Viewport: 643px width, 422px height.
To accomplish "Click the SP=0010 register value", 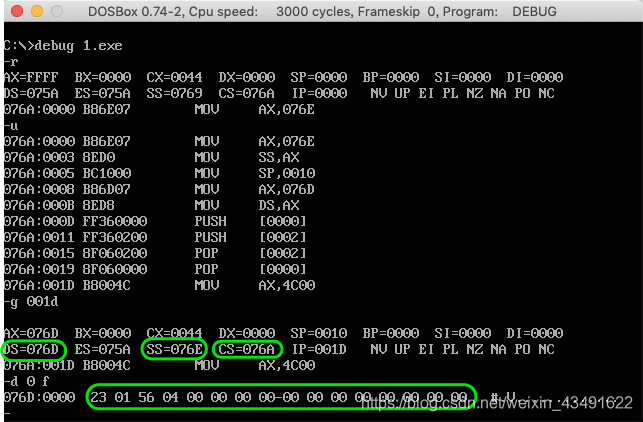I will point(319,333).
